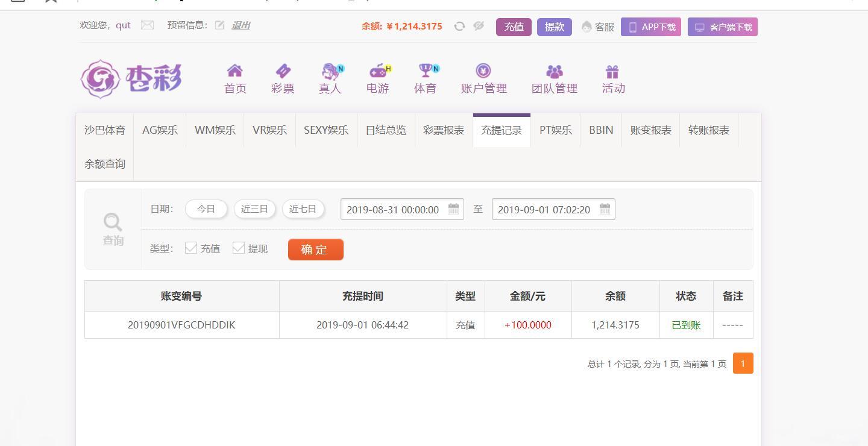Switch to the AG娱乐 tab

160,130
